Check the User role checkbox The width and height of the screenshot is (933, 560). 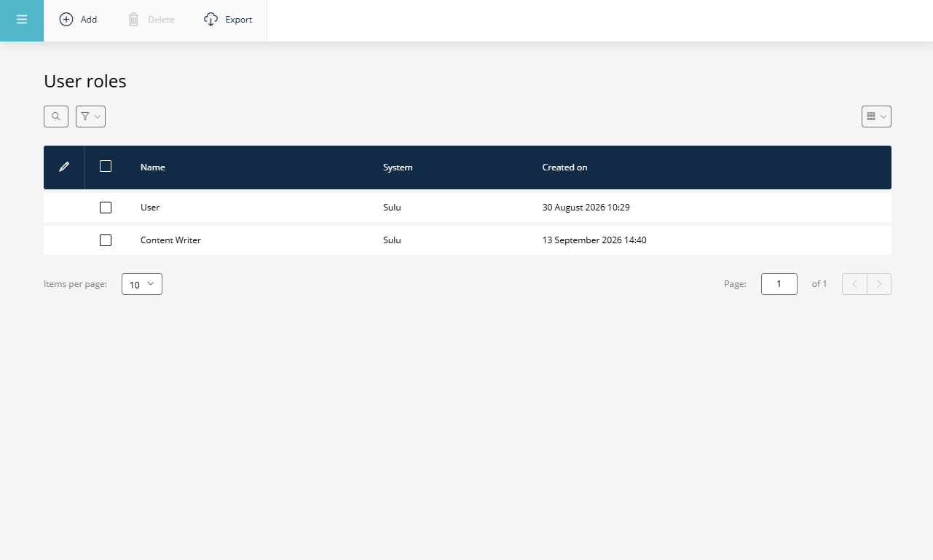(106, 208)
